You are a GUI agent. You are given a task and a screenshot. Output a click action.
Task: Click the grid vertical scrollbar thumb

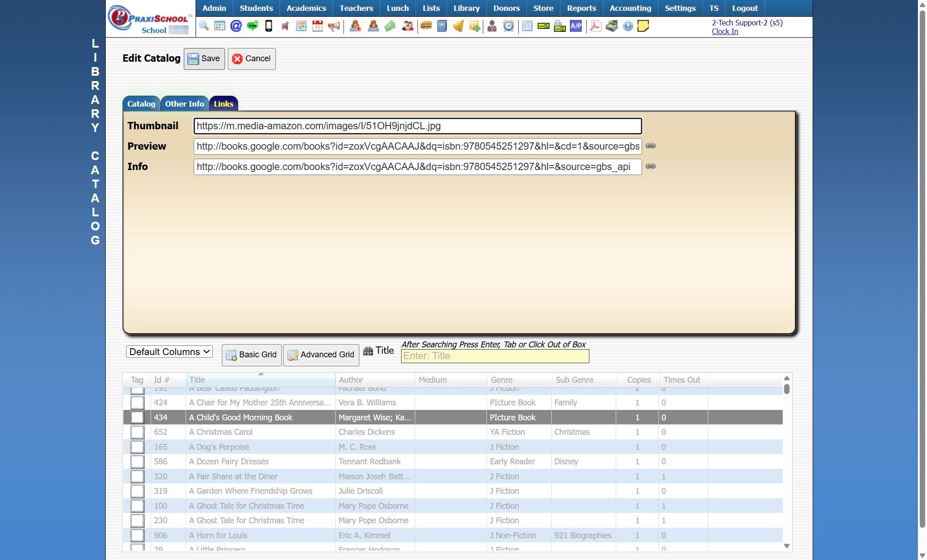(787, 389)
